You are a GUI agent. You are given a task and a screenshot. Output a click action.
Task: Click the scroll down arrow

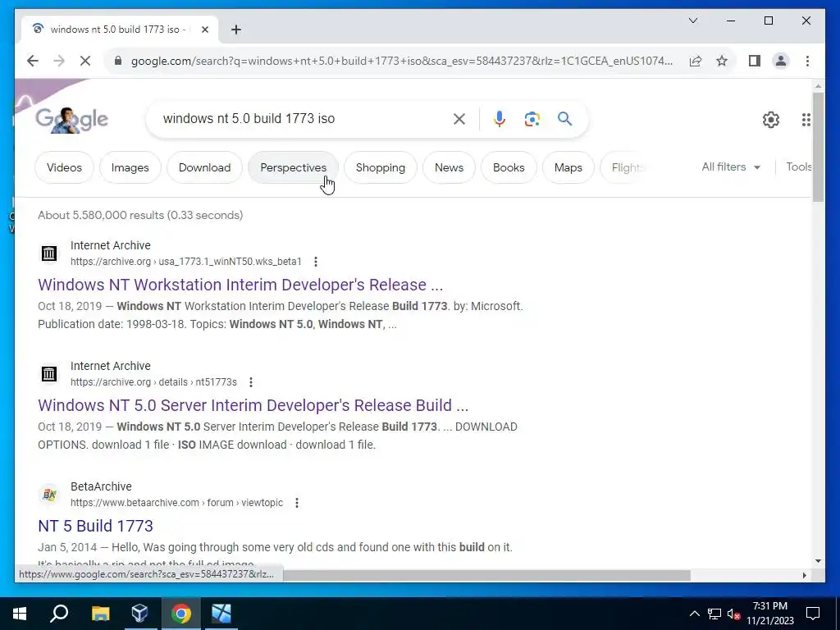pos(818,561)
